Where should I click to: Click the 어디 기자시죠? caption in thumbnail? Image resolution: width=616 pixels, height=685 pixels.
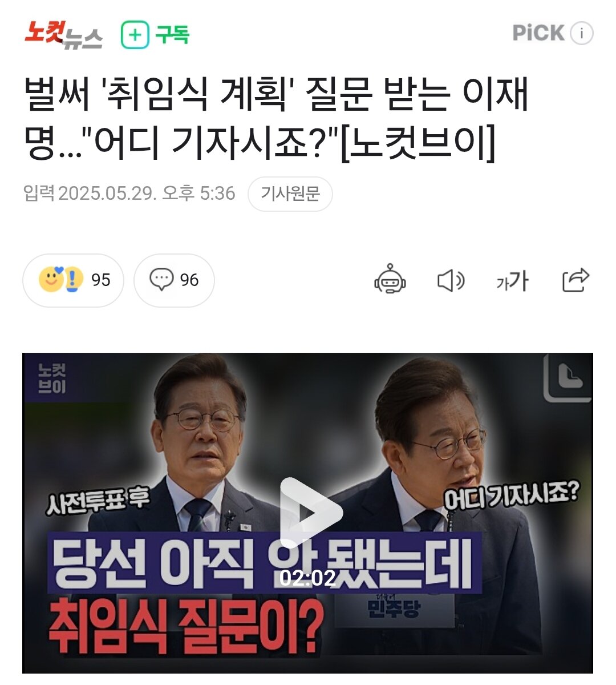[x=511, y=496]
